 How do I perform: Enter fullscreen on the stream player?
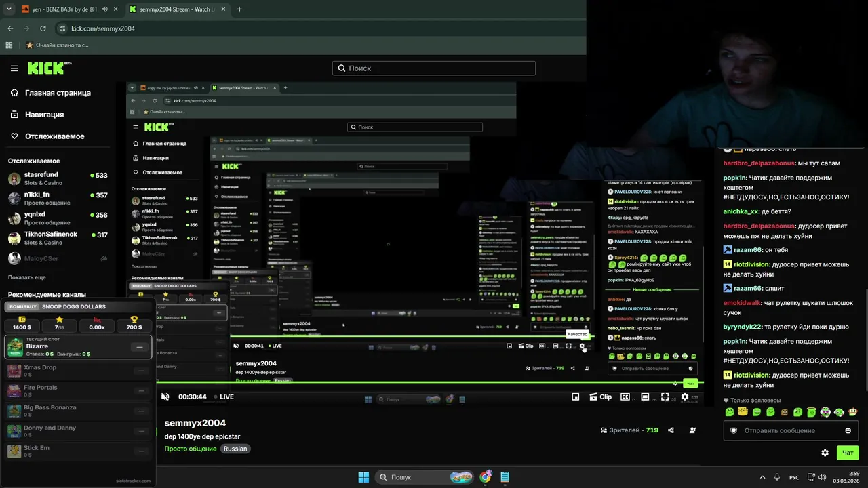pyautogui.click(x=665, y=396)
